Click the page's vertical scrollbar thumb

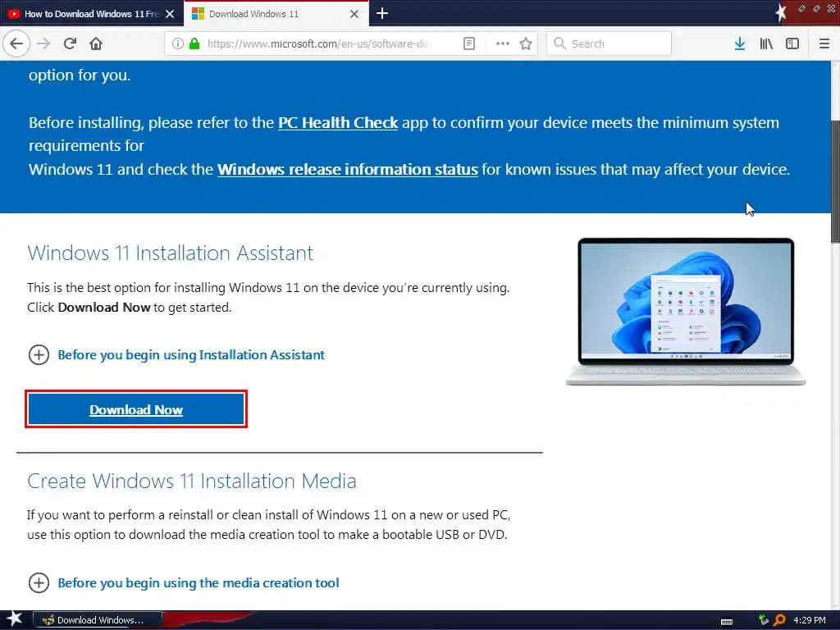(835, 181)
